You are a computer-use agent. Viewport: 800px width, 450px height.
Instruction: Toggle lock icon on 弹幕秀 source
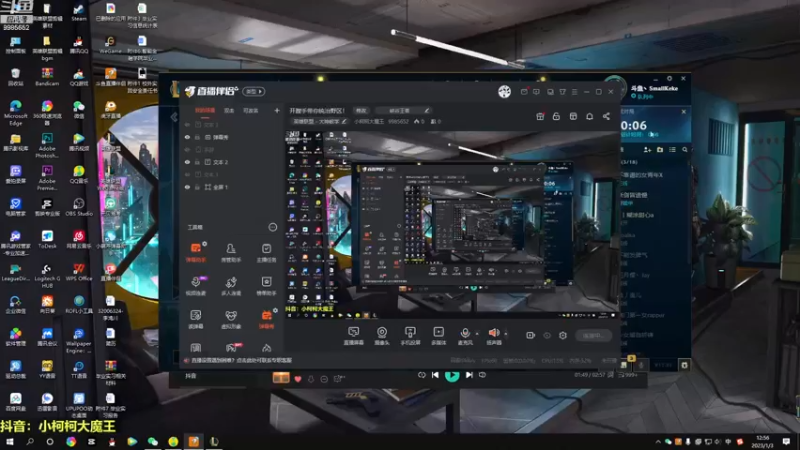(x=197, y=137)
